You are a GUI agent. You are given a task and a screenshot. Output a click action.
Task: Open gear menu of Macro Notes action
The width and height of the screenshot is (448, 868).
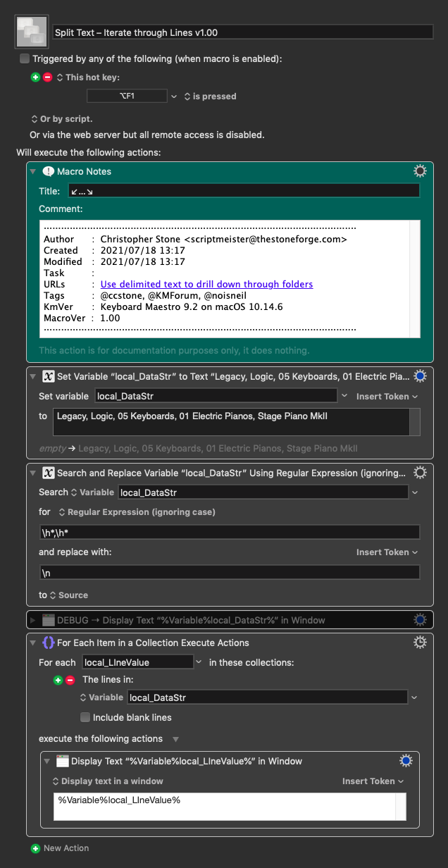[x=420, y=171]
